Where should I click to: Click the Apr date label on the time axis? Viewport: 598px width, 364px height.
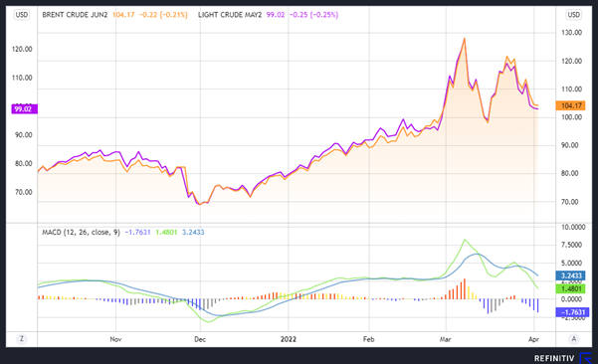tap(533, 339)
